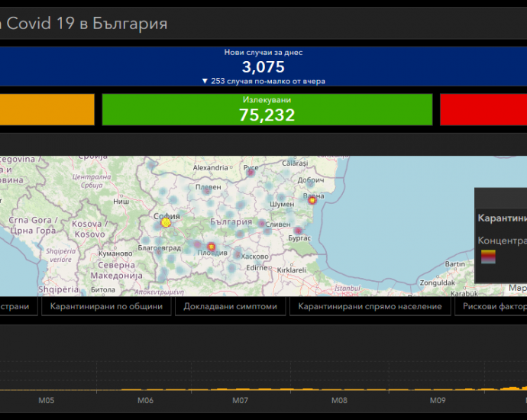Click the 253 случая по-малко от вчера text
The height and width of the screenshot is (420, 527).
(x=268, y=81)
